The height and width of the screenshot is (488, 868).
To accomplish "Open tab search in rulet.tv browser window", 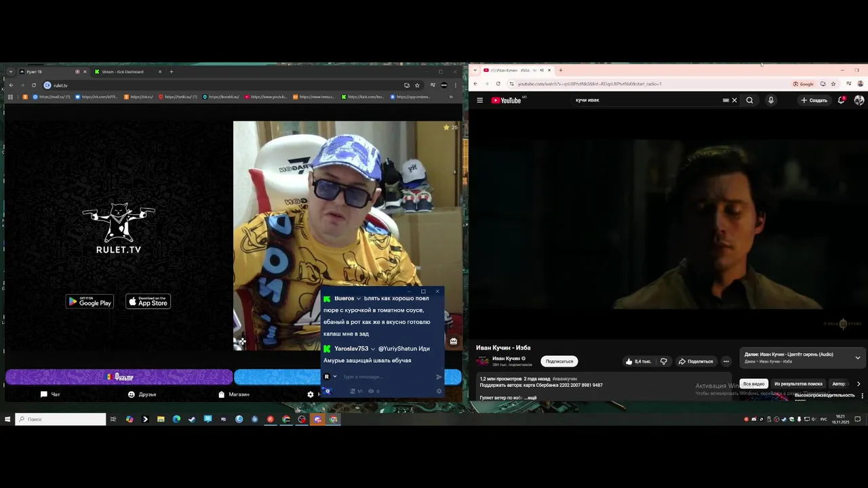I will [11, 72].
